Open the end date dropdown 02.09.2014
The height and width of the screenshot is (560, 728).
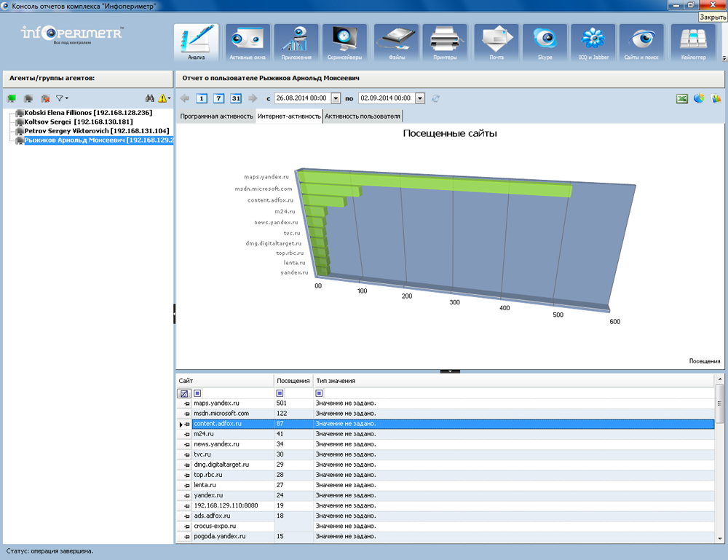point(419,98)
